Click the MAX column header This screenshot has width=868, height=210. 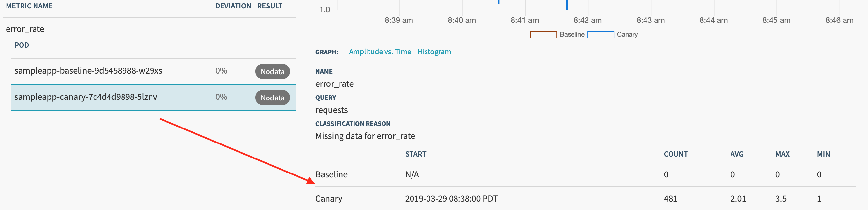click(x=782, y=154)
